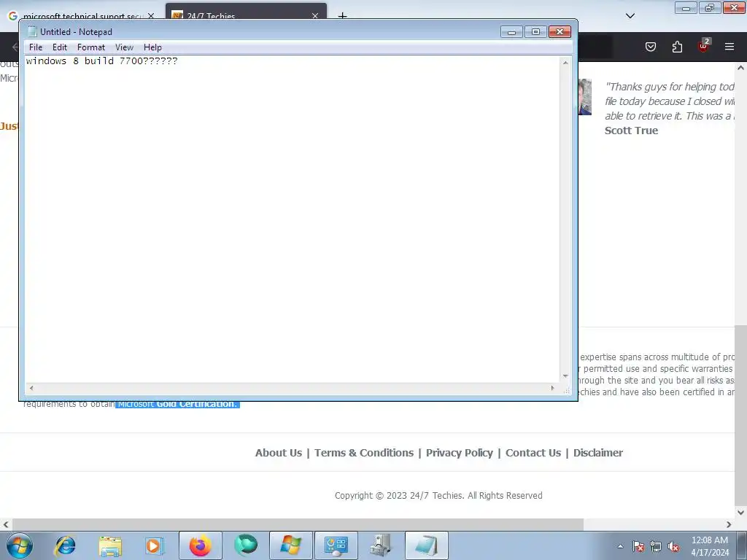Viewport: 747px width, 560px height.
Task: Open the Help menu in Notepad
Action: point(153,47)
